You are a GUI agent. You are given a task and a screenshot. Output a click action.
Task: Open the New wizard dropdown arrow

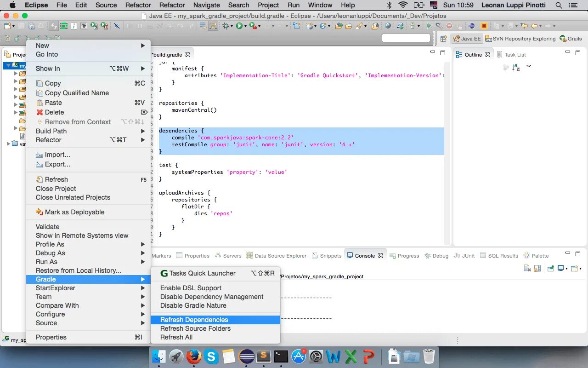click(x=13, y=26)
